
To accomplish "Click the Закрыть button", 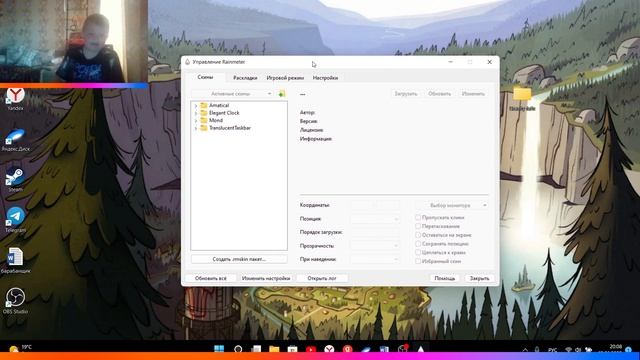I will pos(479,278).
